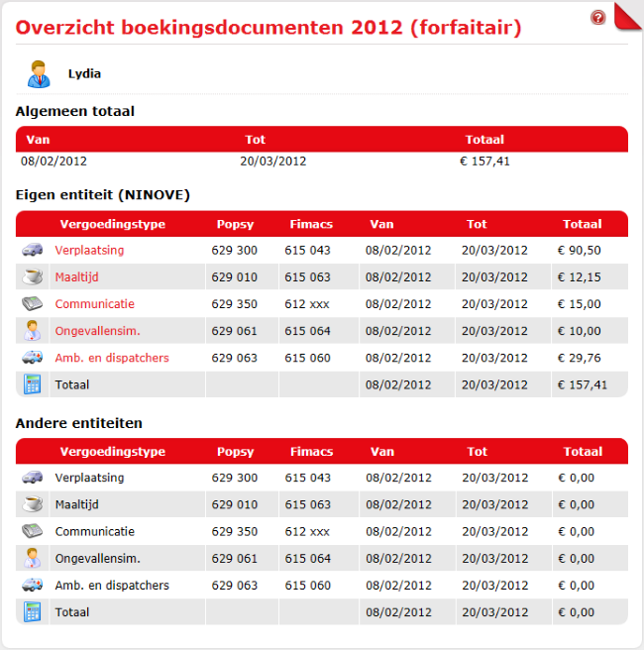Click the car icon for red Verplaatsing row
This screenshot has height=650, width=644.
33,250
